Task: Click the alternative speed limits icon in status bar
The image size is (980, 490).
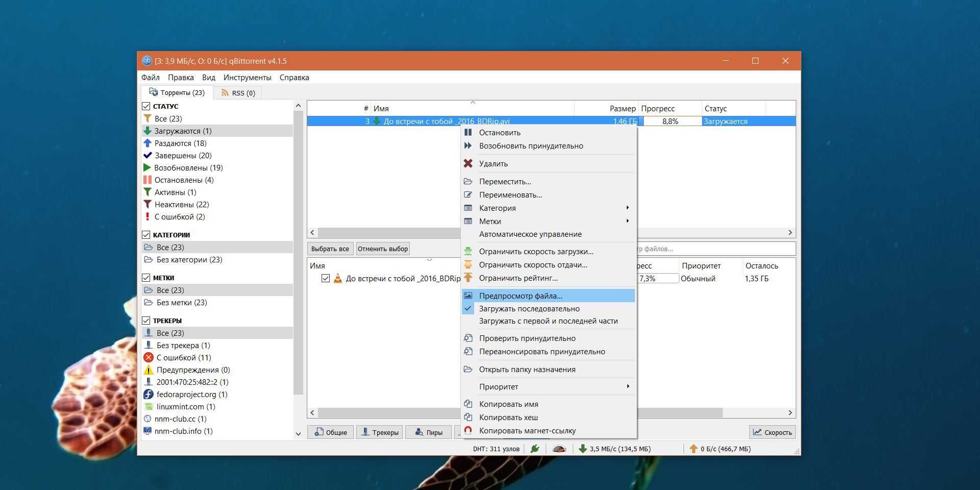Action: tap(559, 449)
